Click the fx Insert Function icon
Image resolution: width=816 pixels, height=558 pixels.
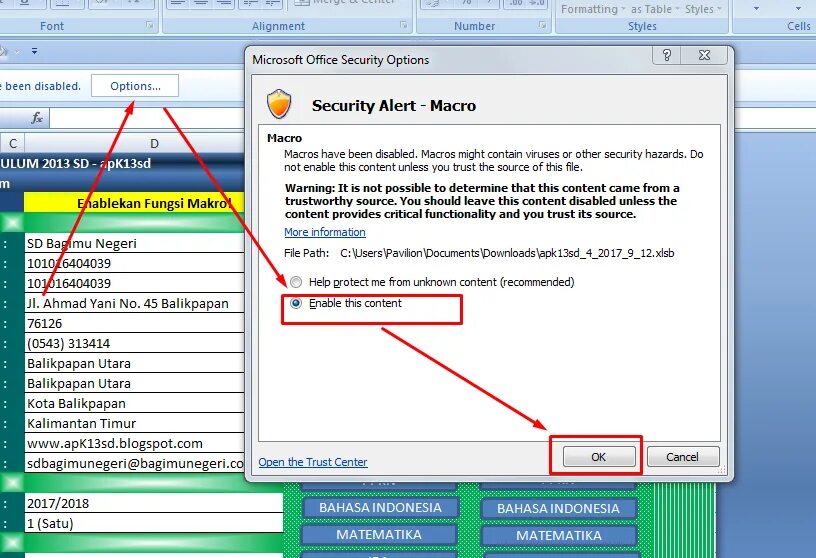tap(37, 118)
